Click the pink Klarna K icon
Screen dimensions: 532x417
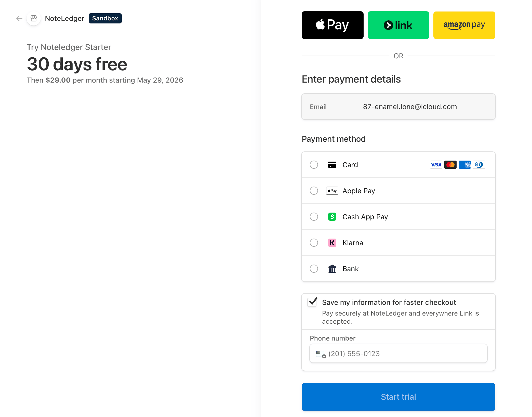click(x=332, y=243)
